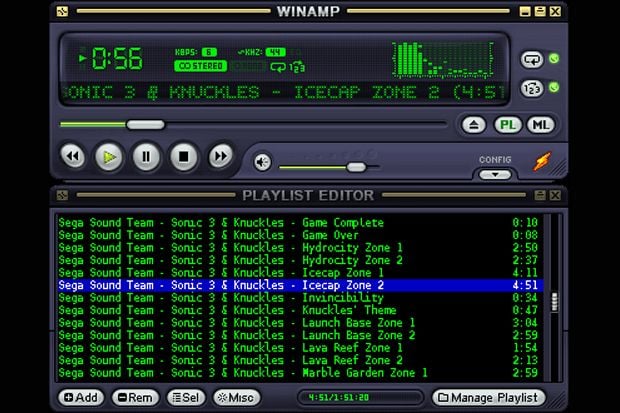Minimize the Winamp main window
This screenshot has width=620, height=413.
525,11
